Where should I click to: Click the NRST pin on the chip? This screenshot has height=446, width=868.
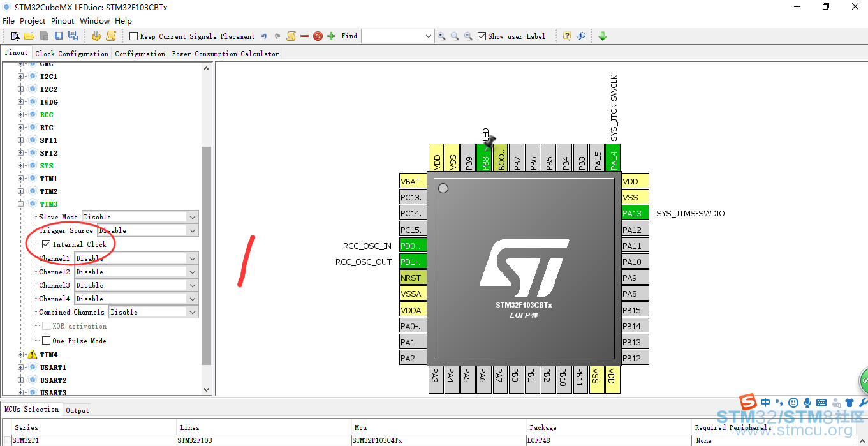pos(413,278)
